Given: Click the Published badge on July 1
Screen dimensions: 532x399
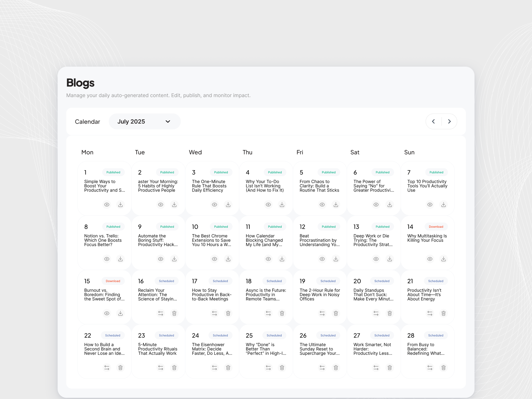Looking at the screenshot, I should (x=113, y=172).
